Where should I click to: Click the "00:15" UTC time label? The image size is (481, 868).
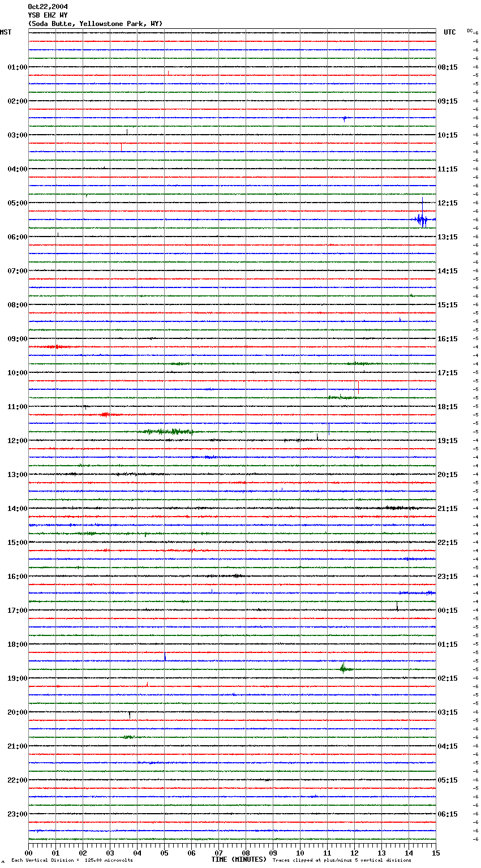(x=448, y=611)
